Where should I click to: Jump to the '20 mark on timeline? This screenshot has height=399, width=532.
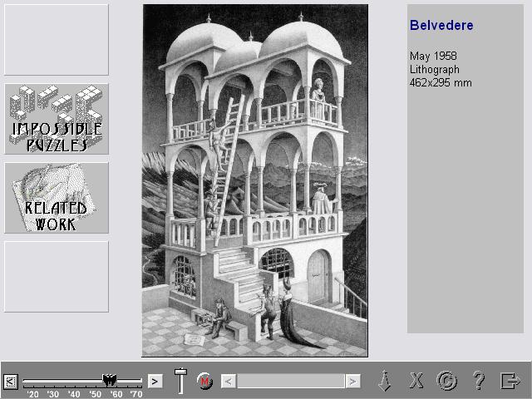33,394
